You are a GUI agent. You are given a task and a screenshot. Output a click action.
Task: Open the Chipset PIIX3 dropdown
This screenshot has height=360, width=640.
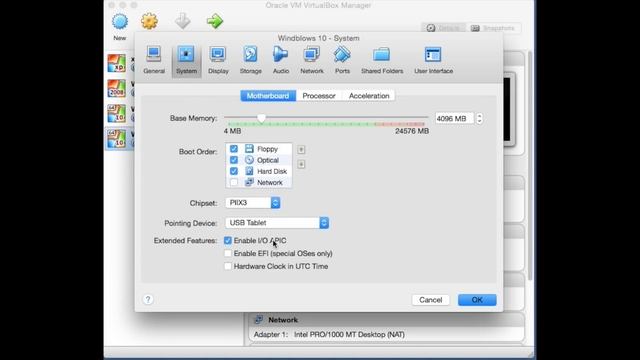pos(253,203)
